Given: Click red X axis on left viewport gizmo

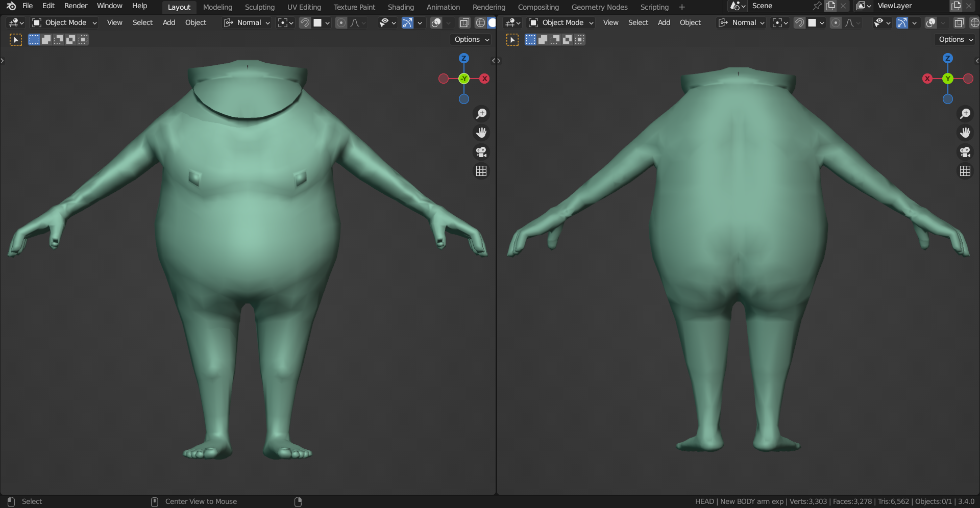Looking at the screenshot, I should [x=484, y=79].
